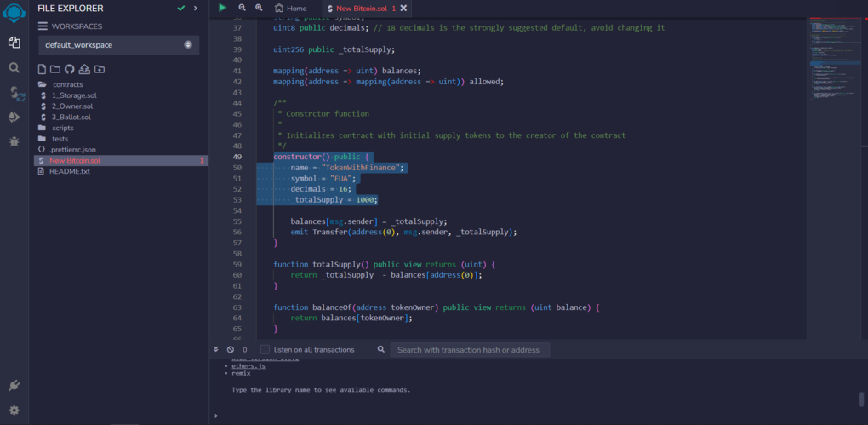
Task: Click the transaction hash search field
Action: 470,349
